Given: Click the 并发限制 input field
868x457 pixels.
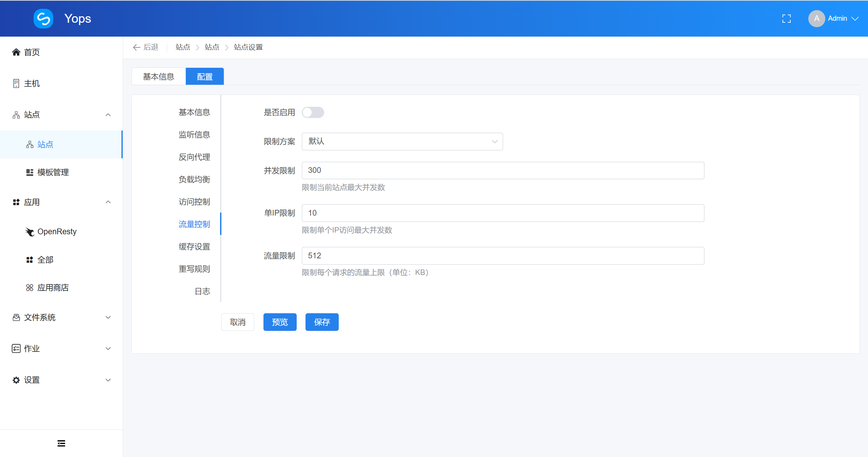Looking at the screenshot, I should click(502, 171).
